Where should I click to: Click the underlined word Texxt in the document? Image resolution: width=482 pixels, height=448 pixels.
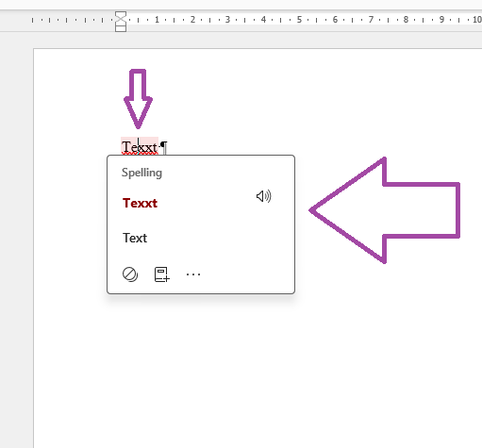(140, 147)
